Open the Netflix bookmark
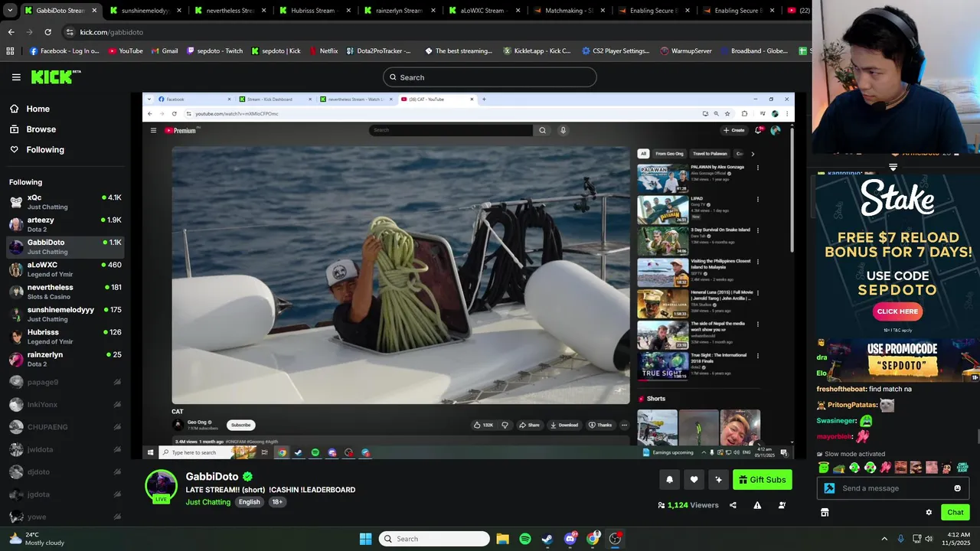The image size is (980, 551). [324, 51]
